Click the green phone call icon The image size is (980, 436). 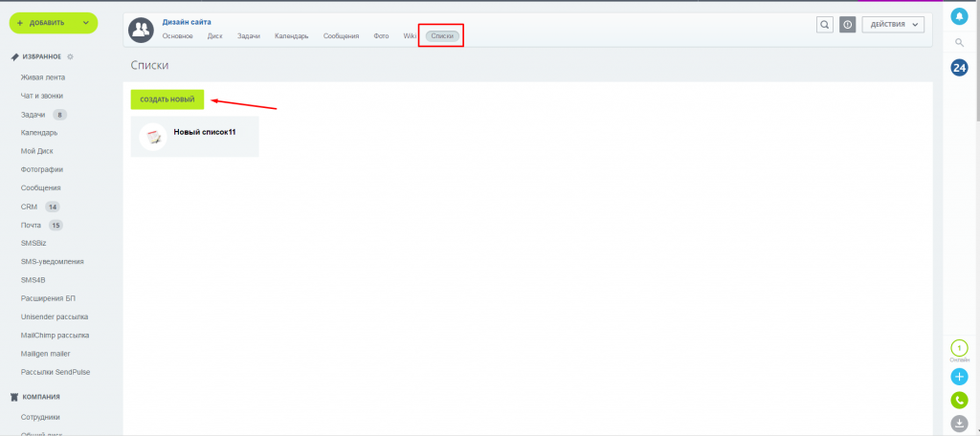959,400
